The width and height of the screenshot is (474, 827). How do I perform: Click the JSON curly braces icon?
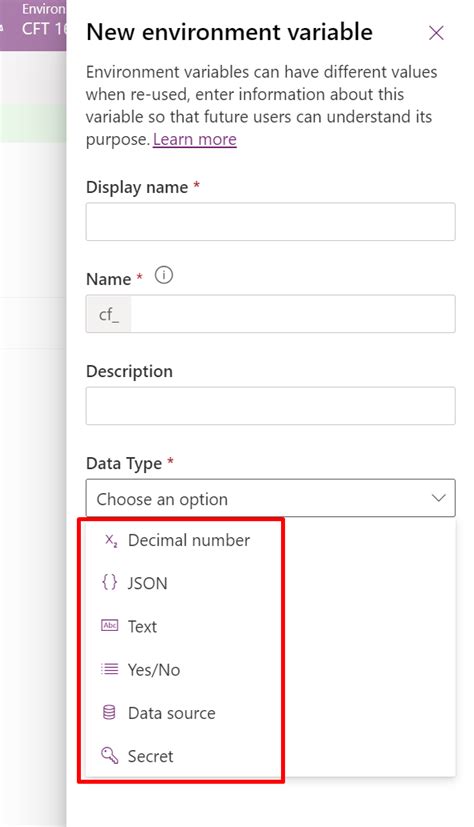click(x=109, y=583)
